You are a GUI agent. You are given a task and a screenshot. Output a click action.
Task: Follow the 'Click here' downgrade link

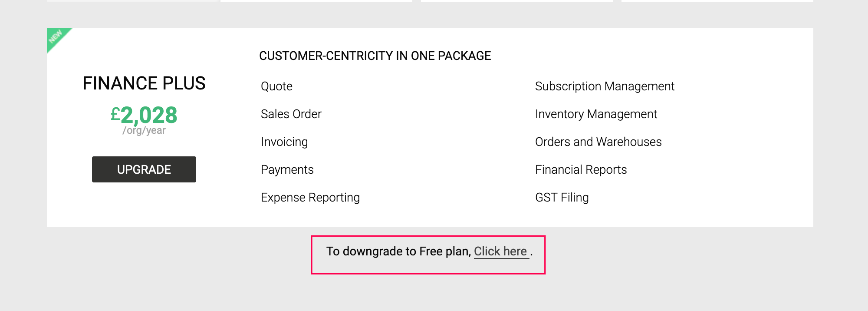click(500, 251)
